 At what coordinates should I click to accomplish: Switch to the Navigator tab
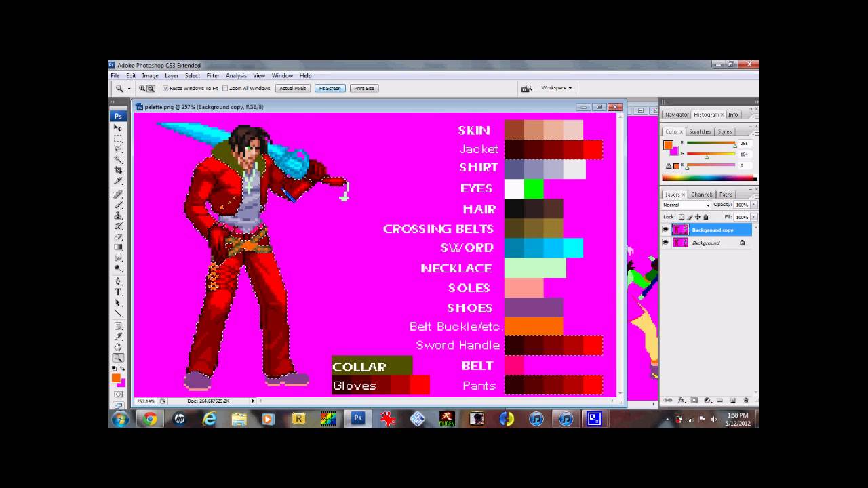676,115
